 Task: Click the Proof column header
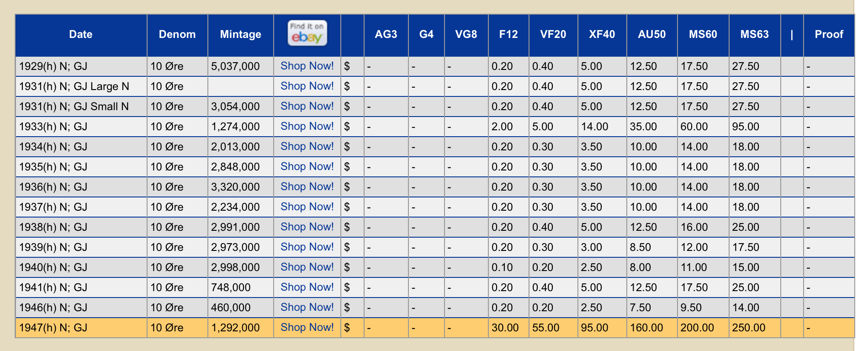coord(829,34)
